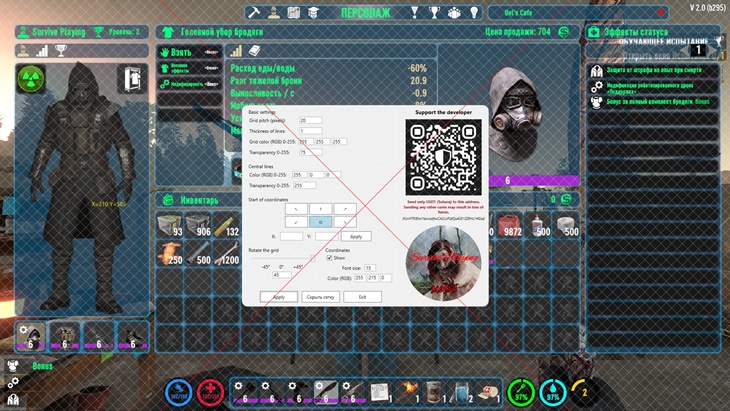730x411 pixels.
Task: Click the Взять (take) action
Action: pos(189,52)
